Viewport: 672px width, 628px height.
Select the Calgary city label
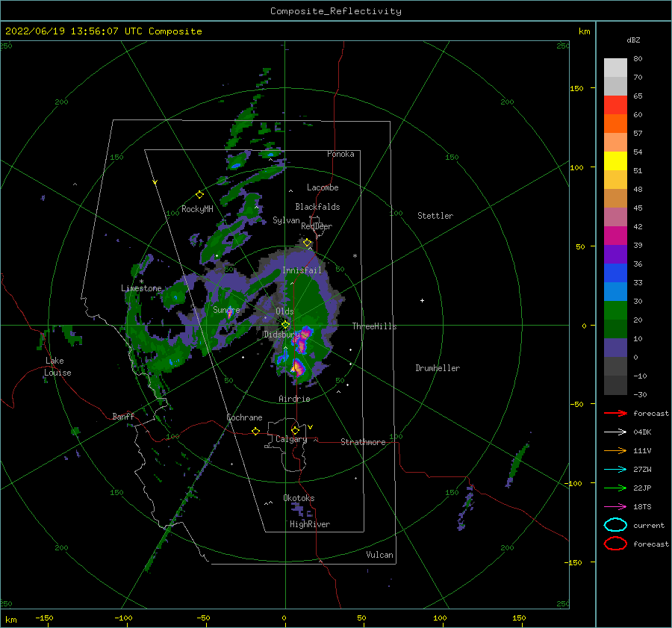coord(291,439)
